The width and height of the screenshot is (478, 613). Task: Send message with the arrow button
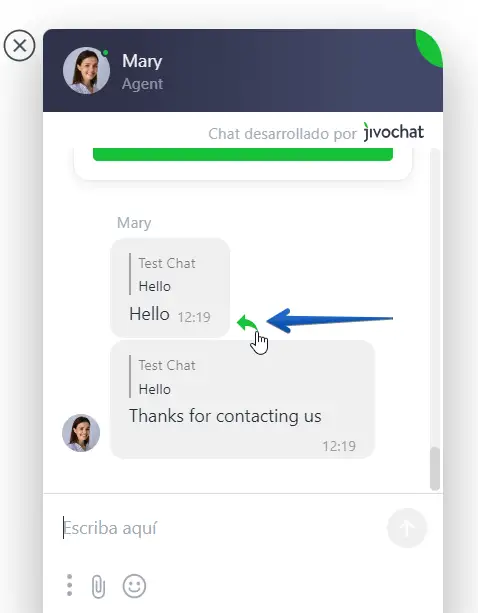pyautogui.click(x=407, y=528)
